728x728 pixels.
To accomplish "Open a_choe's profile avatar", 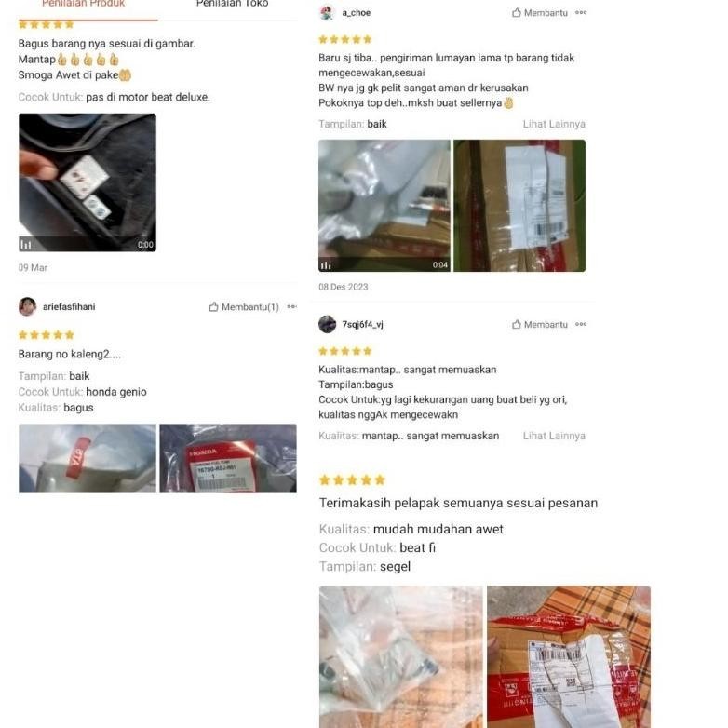I will 328,13.
